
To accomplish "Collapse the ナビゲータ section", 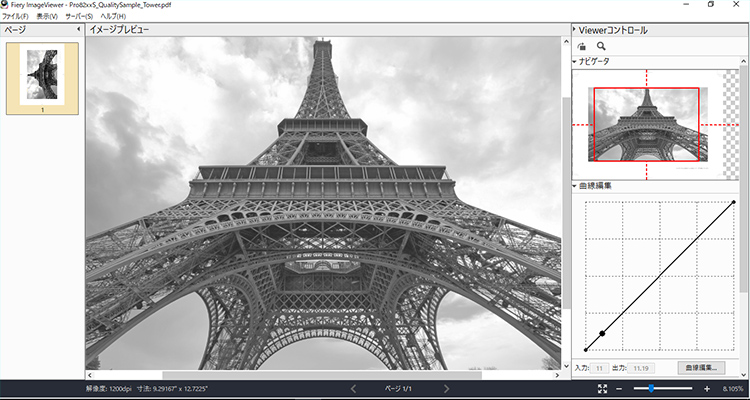I will pyautogui.click(x=576, y=62).
